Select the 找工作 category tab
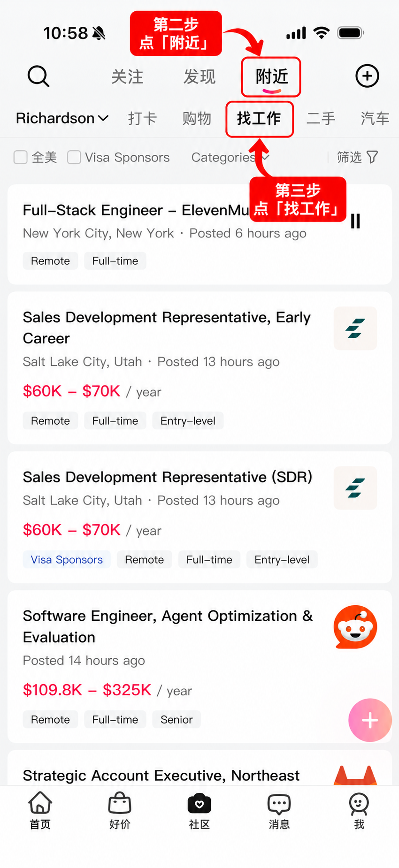 tap(259, 119)
